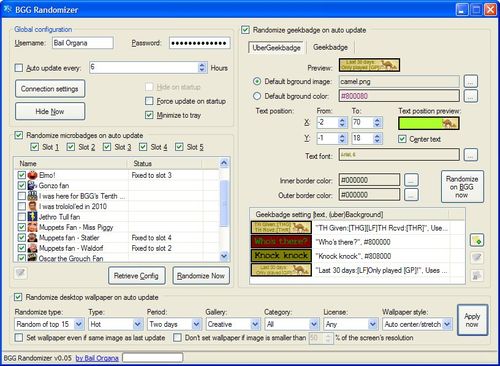Click the Oscar the Grouch microbadge icon
The width and height of the screenshot is (500, 366).
click(32, 258)
